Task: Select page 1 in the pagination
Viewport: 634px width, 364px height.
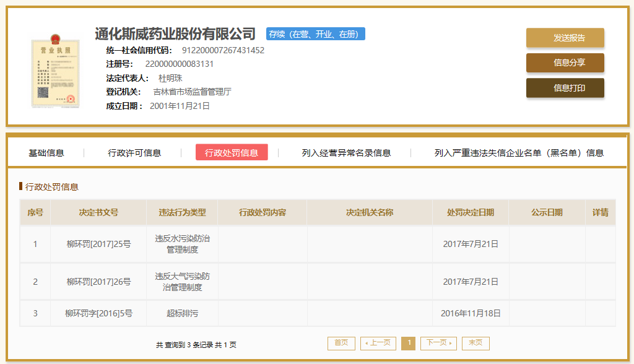Action: click(x=409, y=343)
